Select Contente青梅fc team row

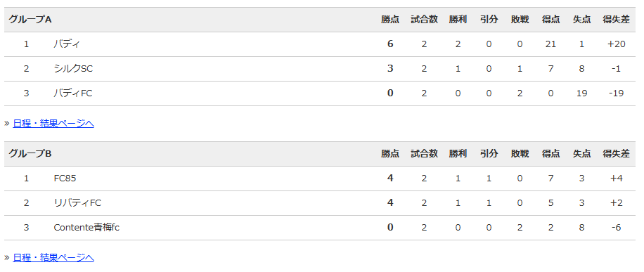[x=321, y=228]
